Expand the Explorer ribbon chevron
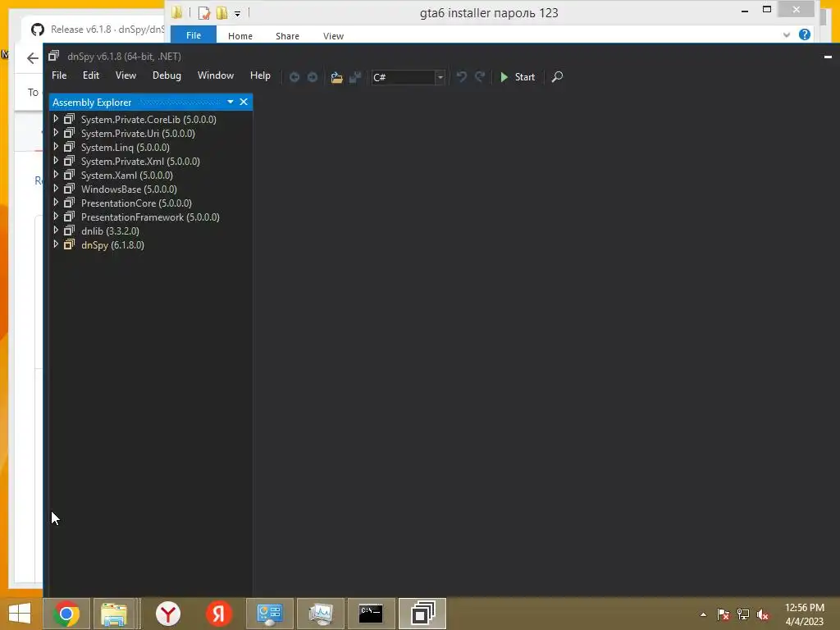 coord(787,34)
